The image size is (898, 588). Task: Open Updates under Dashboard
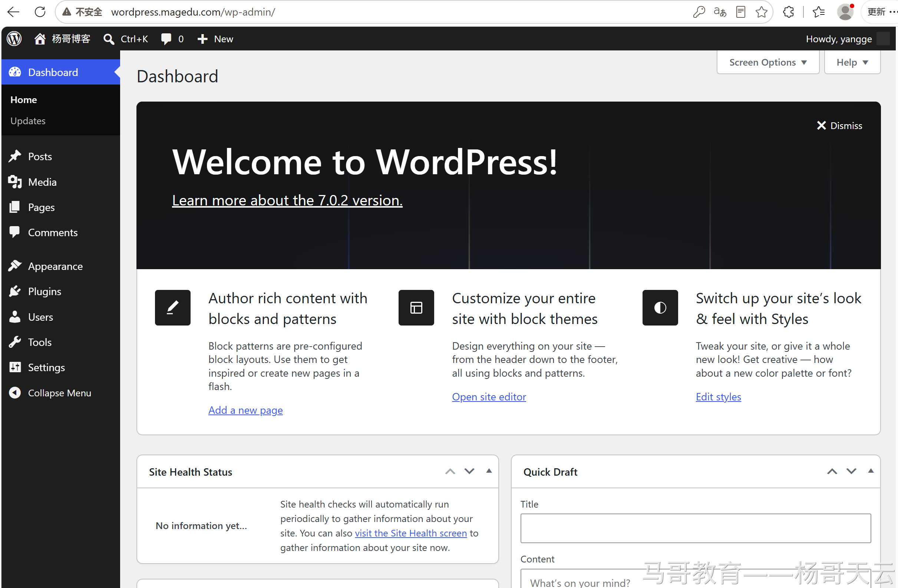(x=28, y=121)
